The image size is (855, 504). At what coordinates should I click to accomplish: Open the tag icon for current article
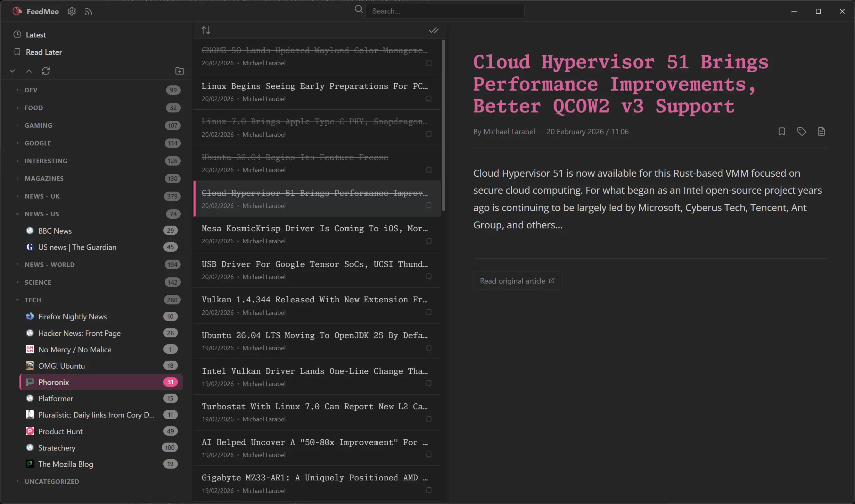[x=801, y=132]
